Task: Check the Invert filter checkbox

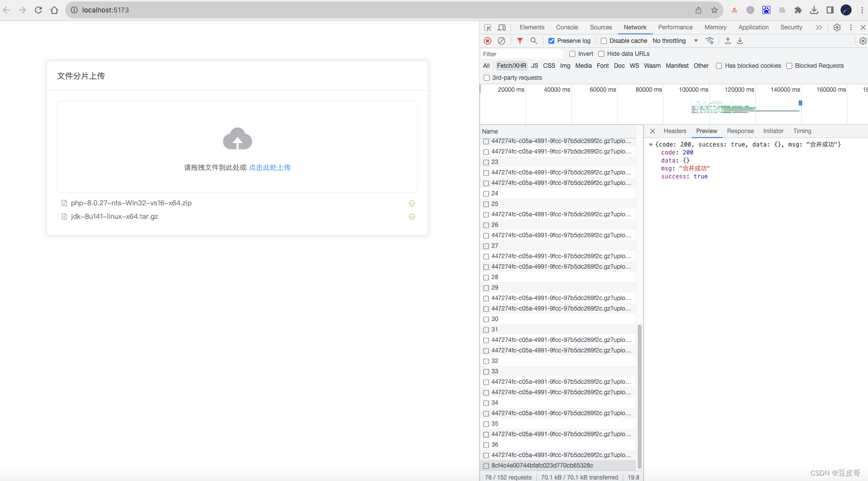Action: click(572, 54)
